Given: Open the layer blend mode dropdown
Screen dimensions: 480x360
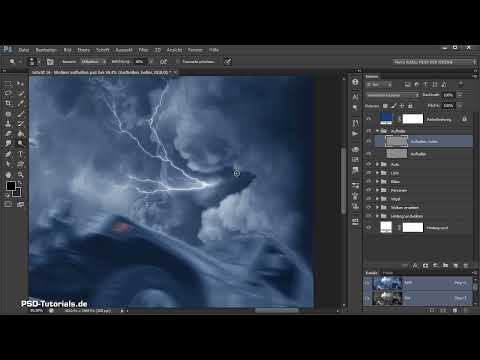Looking at the screenshot, I should pyautogui.click(x=393, y=95).
